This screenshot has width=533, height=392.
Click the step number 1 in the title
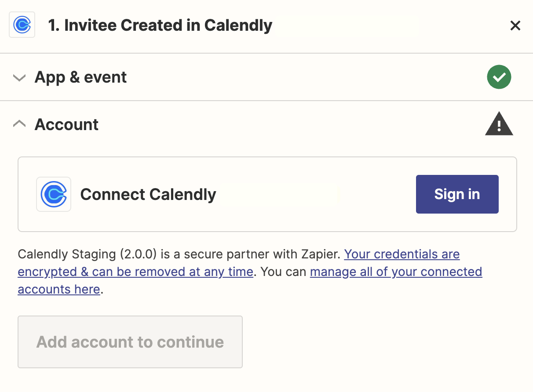tap(53, 25)
